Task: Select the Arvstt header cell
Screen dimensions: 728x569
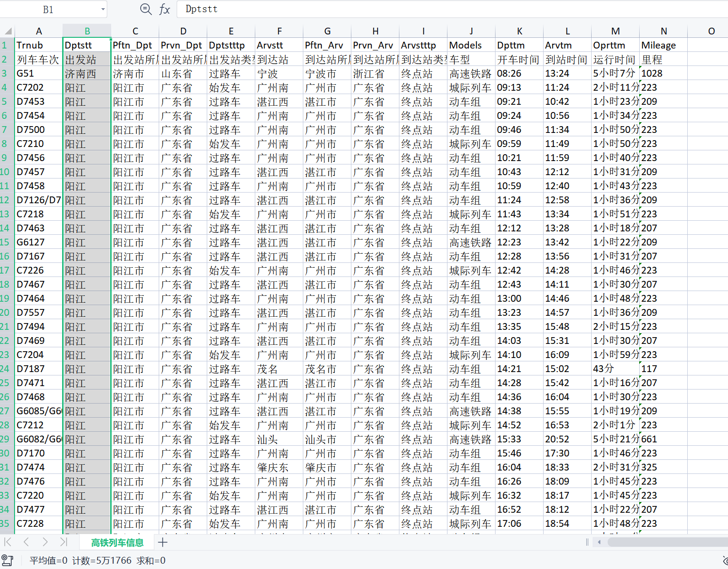Action: click(x=279, y=45)
